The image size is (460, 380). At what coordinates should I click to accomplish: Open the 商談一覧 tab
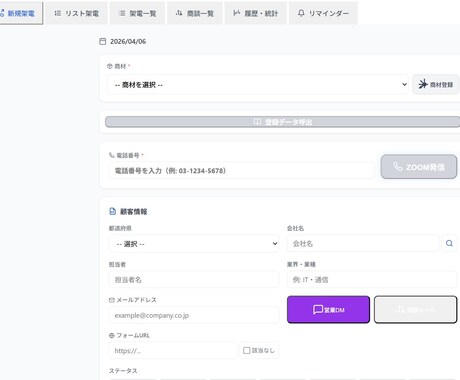click(195, 13)
